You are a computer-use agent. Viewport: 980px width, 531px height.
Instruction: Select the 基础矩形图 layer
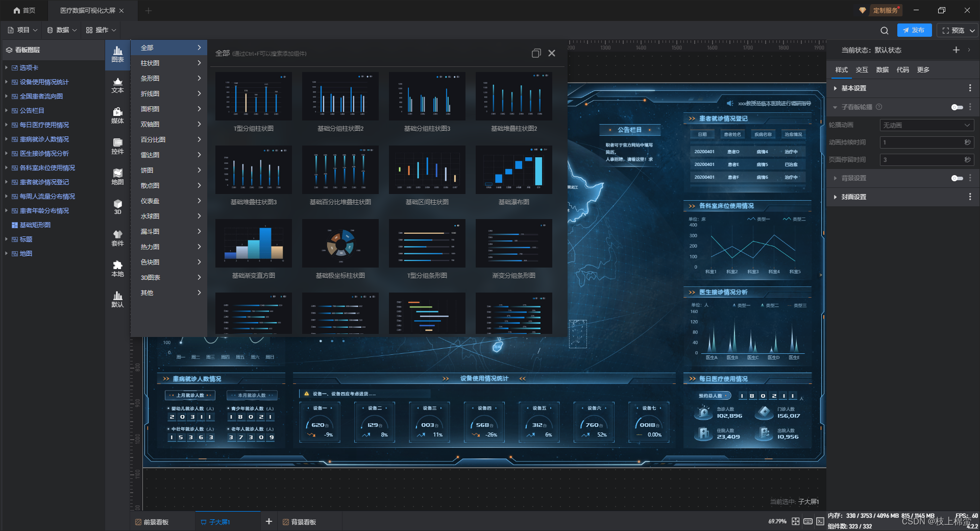[35, 225]
